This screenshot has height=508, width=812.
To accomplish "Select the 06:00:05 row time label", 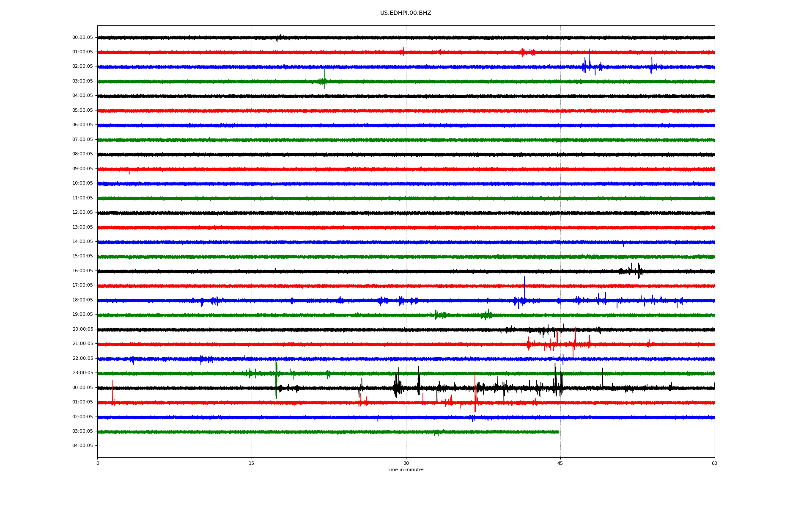I will [x=82, y=125].
